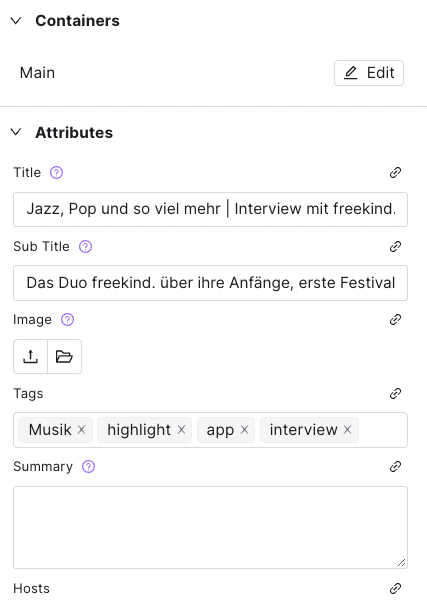This screenshot has height=613, width=427.
Task: Open help icon next to Title
Action: tap(56, 172)
